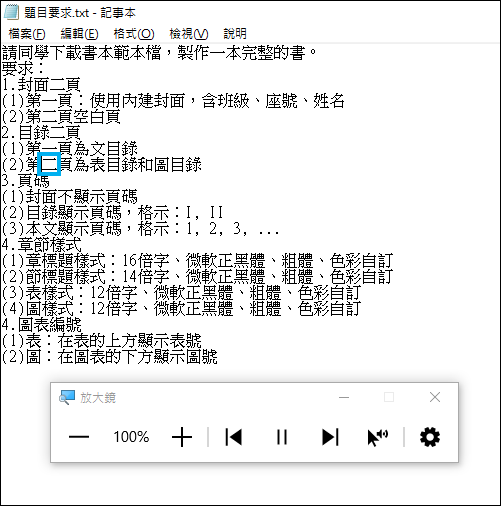501x506 pixels.
Task: Place cursor at highlighted 二 character
Action: (49, 164)
